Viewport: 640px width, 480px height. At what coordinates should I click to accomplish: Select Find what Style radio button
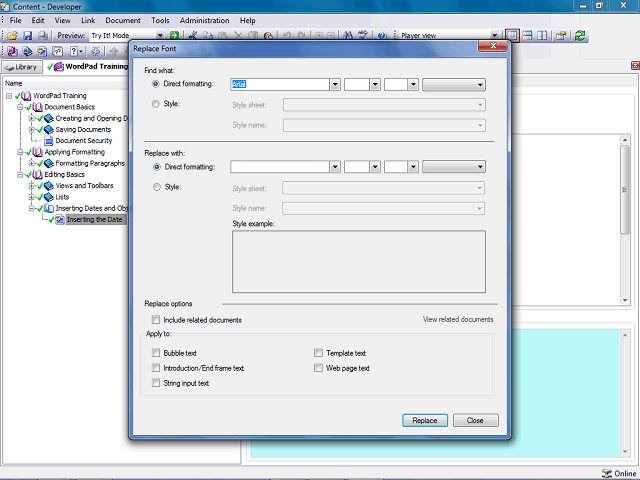pyautogui.click(x=156, y=104)
